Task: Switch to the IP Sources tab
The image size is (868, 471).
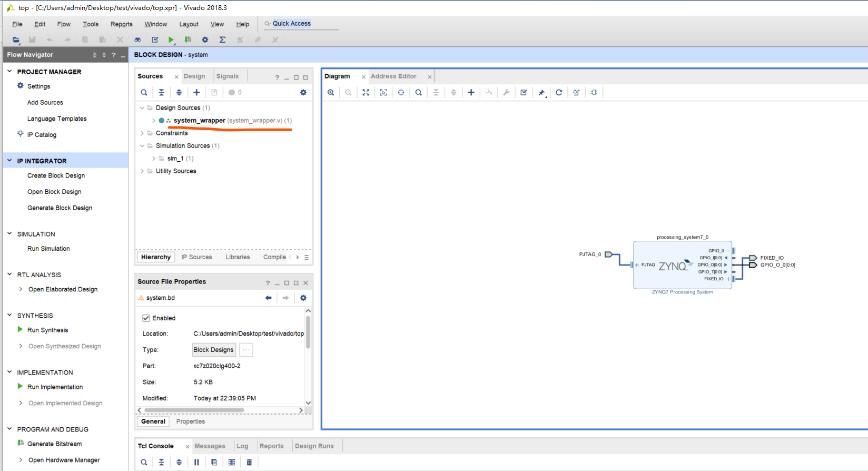Action: pos(196,257)
